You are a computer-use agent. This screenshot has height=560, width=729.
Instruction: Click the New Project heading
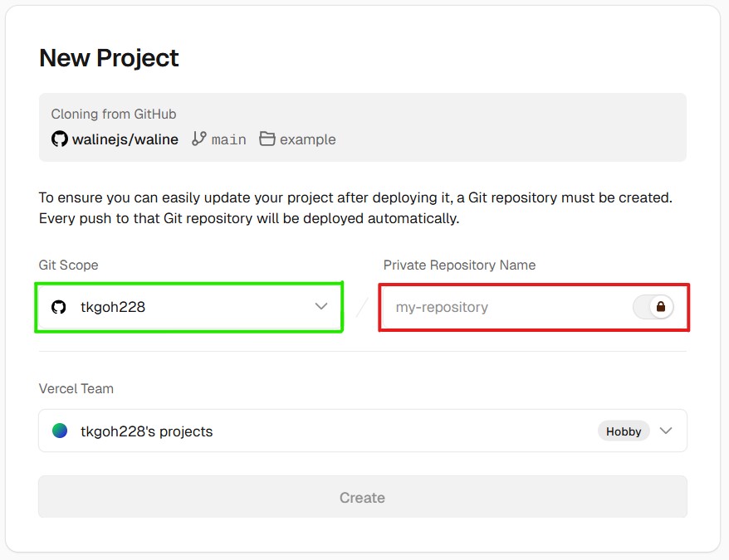(x=109, y=58)
